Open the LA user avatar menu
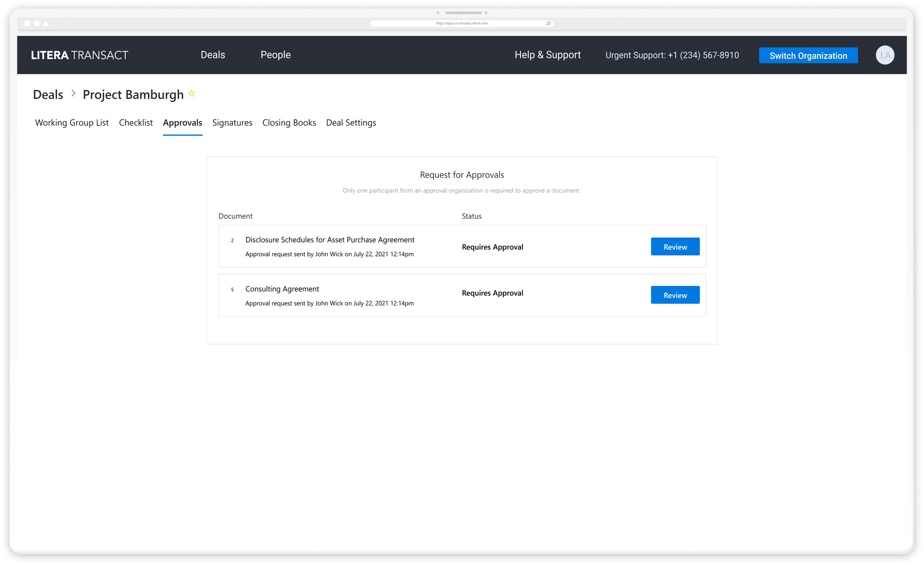Image resolution: width=924 pixels, height=565 pixels. pos(884,55)
